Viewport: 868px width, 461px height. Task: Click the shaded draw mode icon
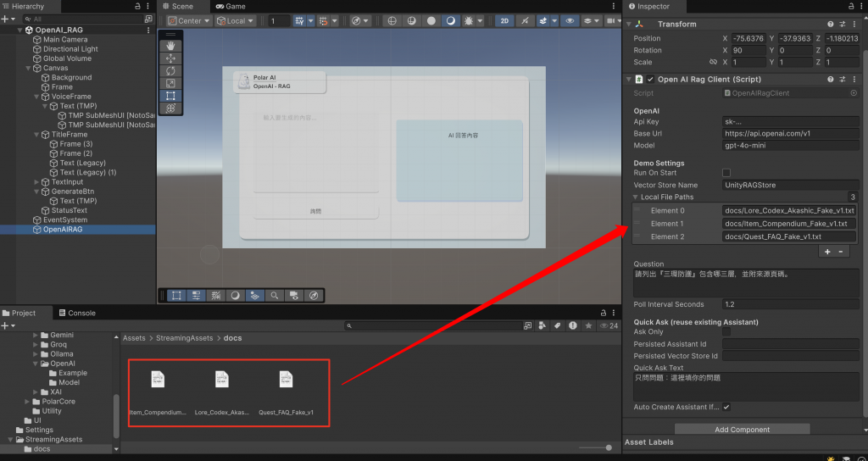click(451, 21)
